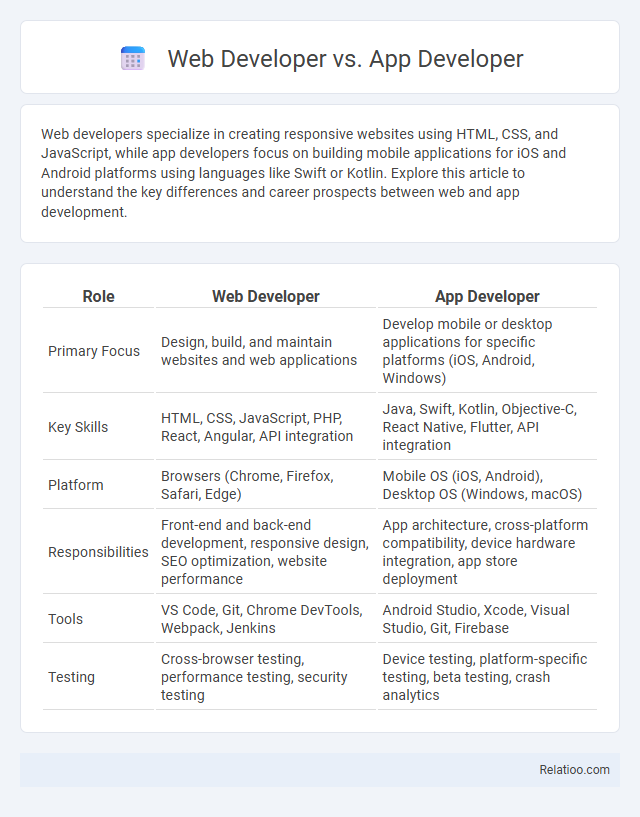Click the 'Responsibilities' row label
Screen dimensions: 640x817
pos(98,552)
